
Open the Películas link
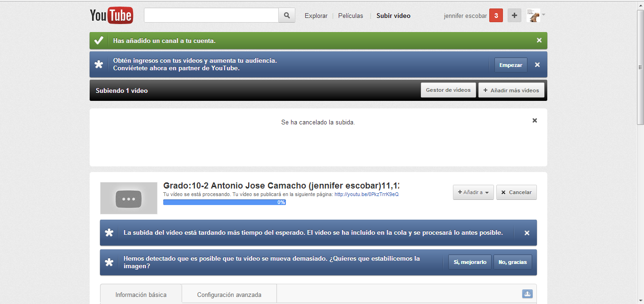pyautogui.click(x=351, y=16)
